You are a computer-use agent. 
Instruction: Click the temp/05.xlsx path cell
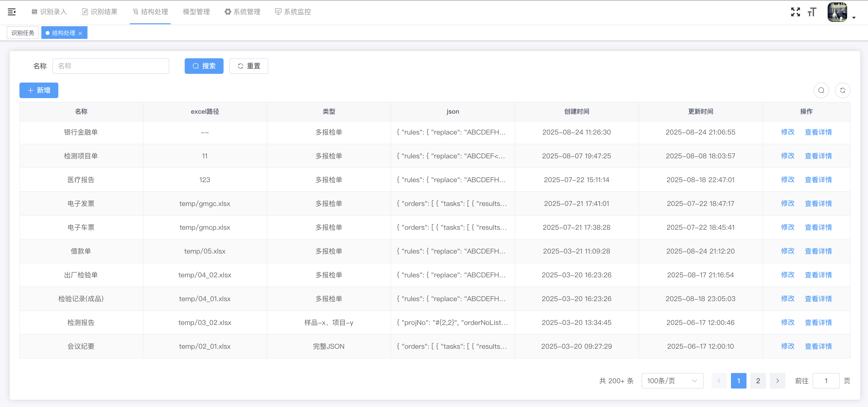pyautogui.click(x=205, y=251)
